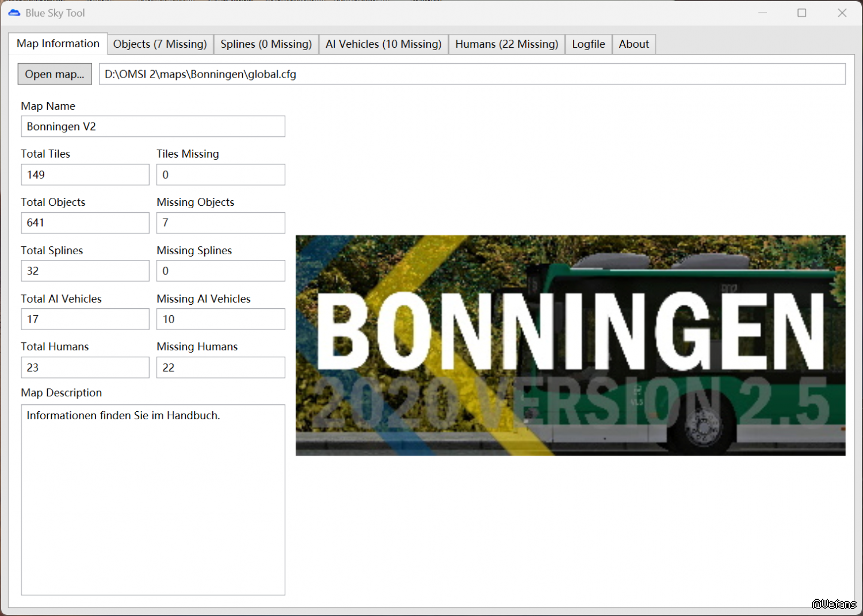View the Humans (22 Missing) tab
863x616 pixels.
[506, 44]
